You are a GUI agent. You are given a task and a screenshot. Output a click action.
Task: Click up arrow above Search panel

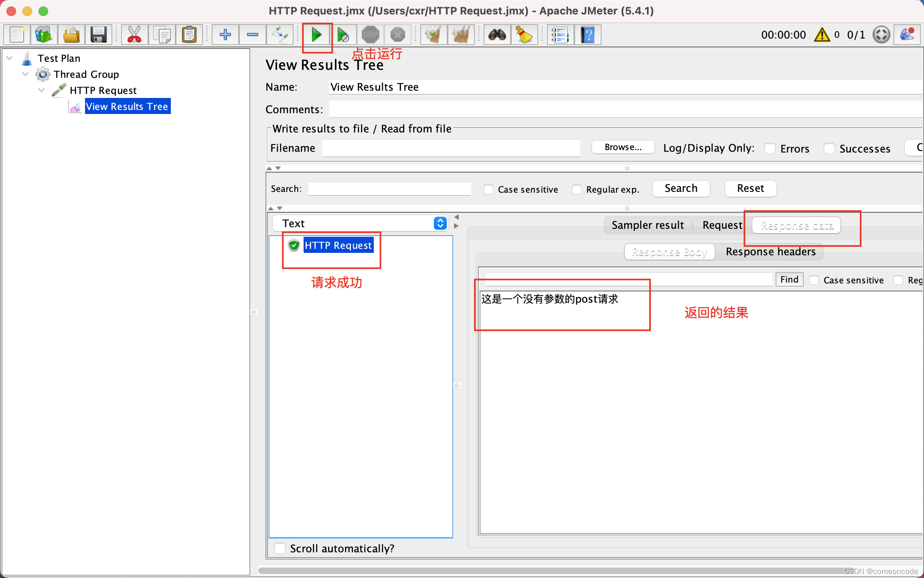269,168
